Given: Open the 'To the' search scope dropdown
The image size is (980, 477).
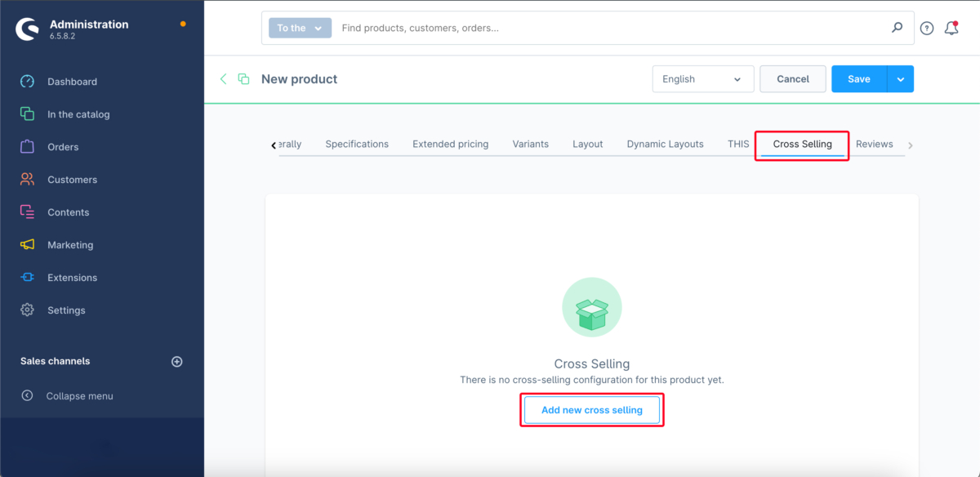Looking at the screenshot, I should click(301, 28).
